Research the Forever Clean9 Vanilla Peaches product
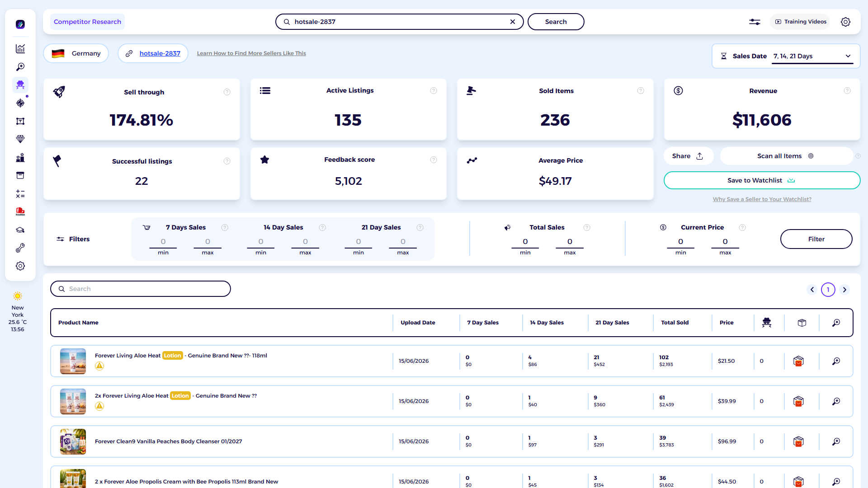The image size is (868, 488). click(x=836, y=441)
